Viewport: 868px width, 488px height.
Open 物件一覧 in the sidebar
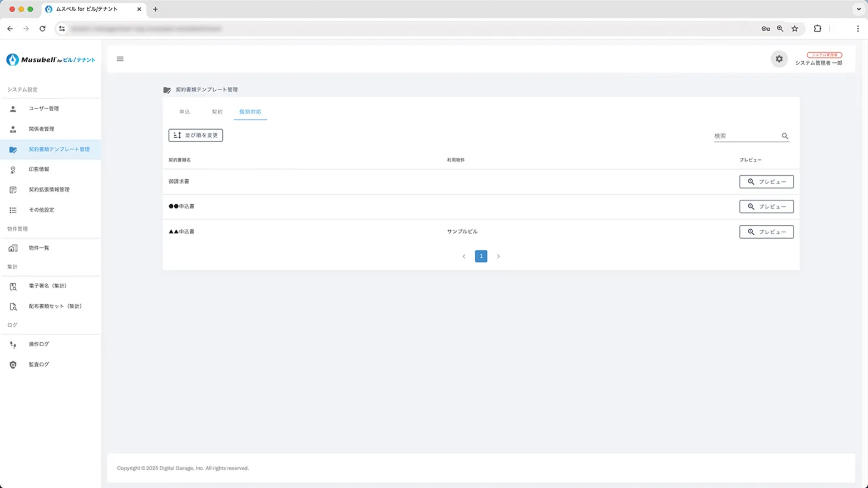[39, 248]
